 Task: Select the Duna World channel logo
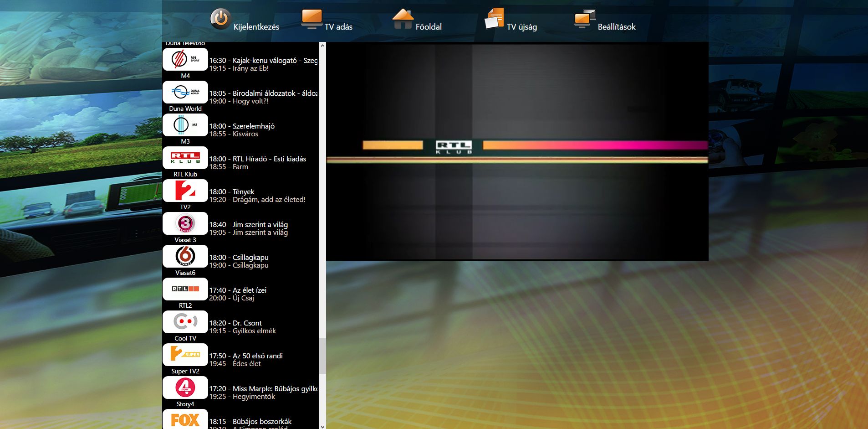(x=185, y=92)
